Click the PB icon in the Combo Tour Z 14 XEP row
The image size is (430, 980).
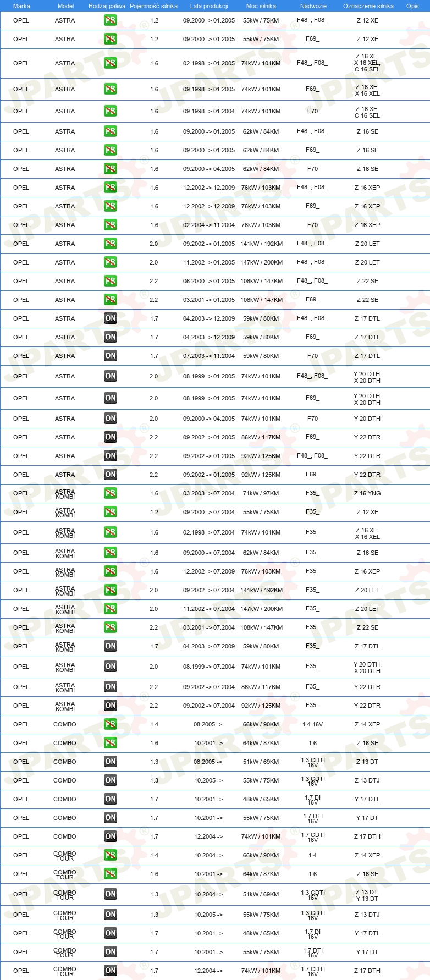pyautogui.click(x=111, y=855)
